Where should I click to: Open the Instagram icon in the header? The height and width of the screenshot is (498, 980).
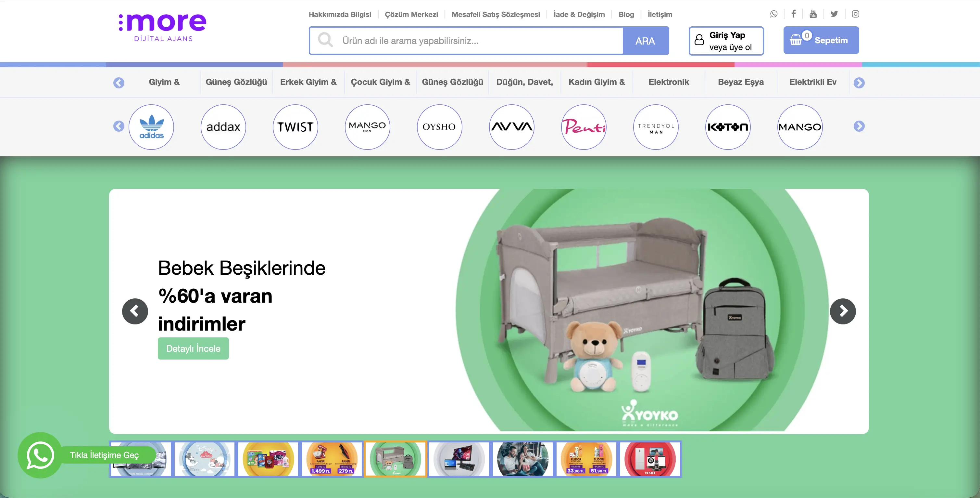pyautogui.click(x=855, y=14)
